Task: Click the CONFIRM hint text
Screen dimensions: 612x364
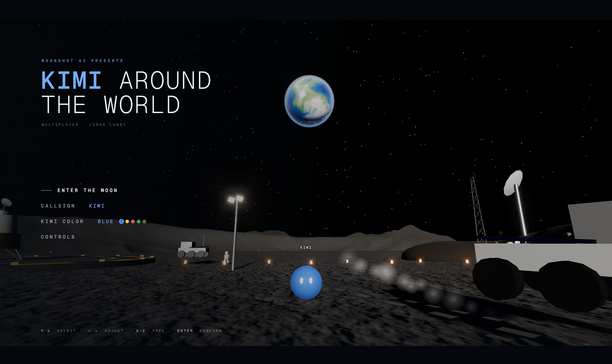Action: click(x=211, y=331)
